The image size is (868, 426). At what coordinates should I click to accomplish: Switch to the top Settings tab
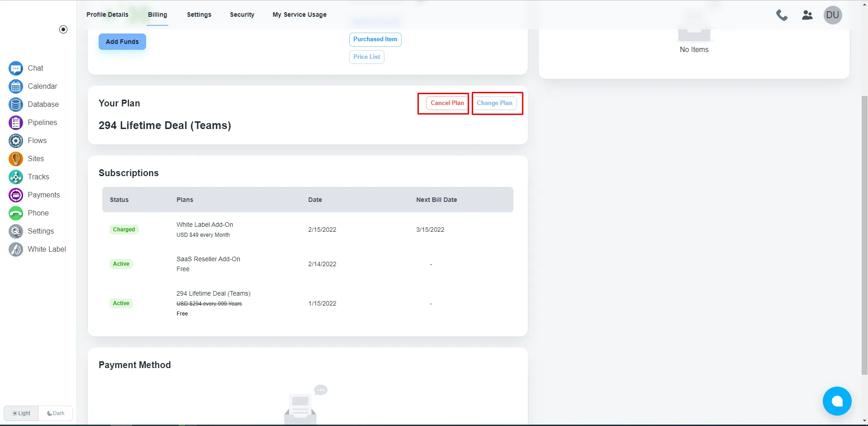click(x=199, y=14)
